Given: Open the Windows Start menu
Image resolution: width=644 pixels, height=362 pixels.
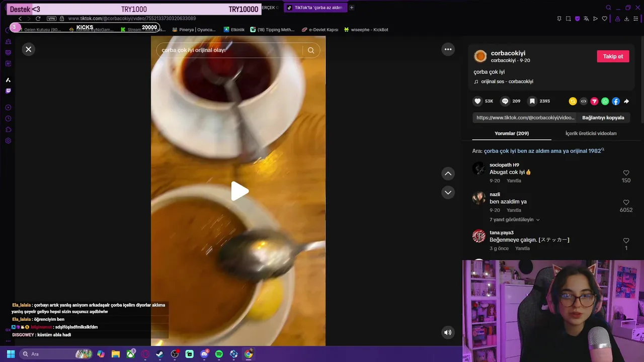Looking at the screenshot, I should (11, 354).
